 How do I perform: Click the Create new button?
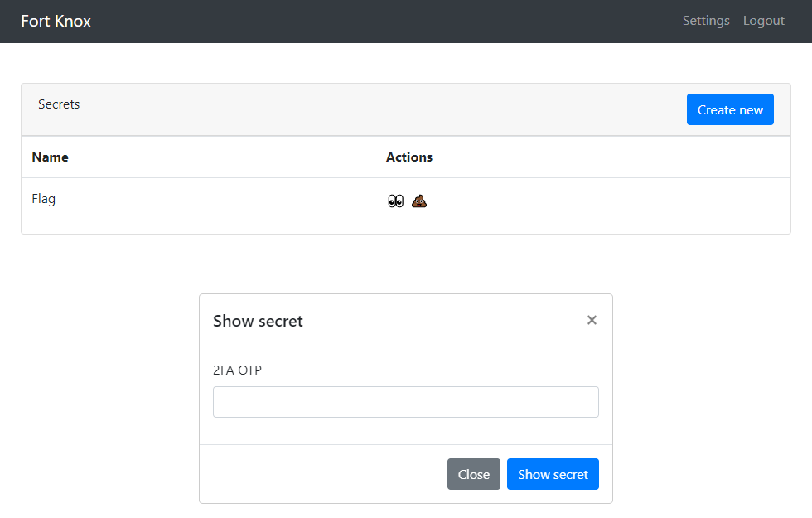730,109
